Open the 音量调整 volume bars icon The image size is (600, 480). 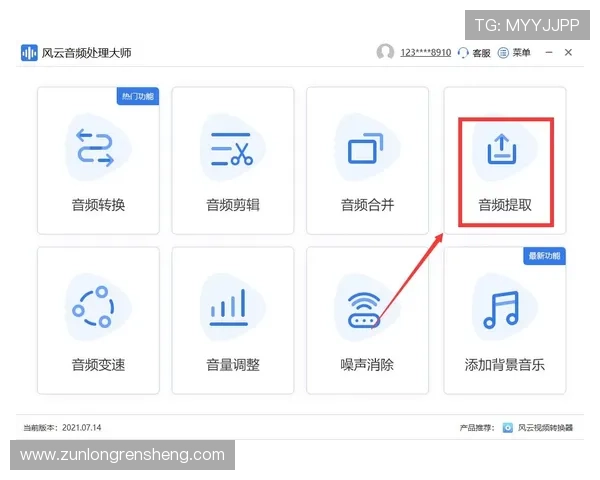(x=229, y=307)
